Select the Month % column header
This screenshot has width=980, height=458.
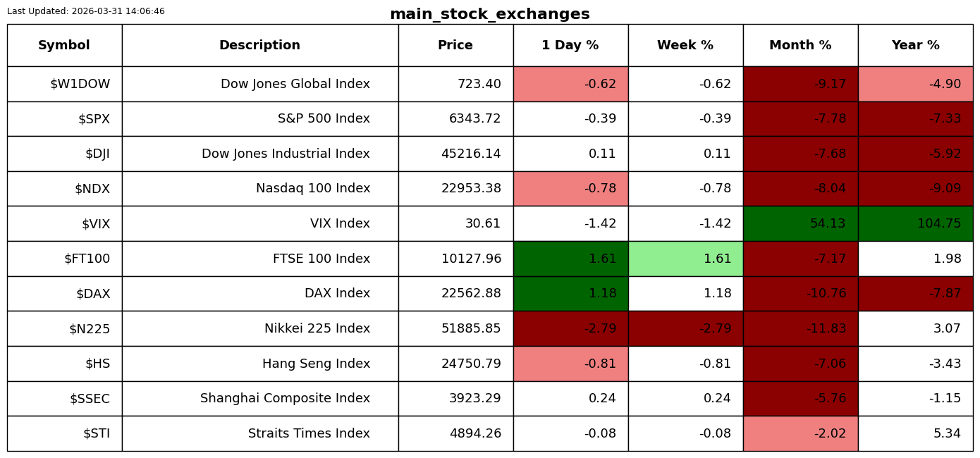(800, 45)
